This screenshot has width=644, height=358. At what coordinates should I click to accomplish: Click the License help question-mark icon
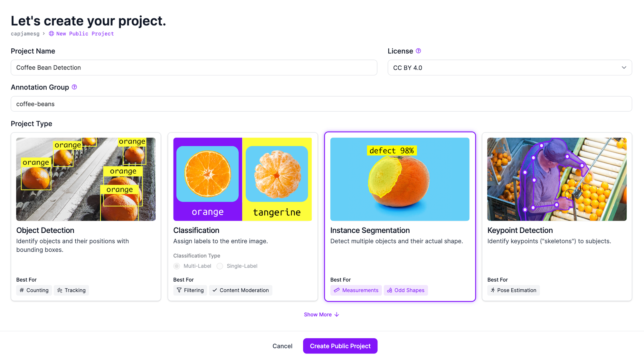pyautogui.click(x=418, y=51)
